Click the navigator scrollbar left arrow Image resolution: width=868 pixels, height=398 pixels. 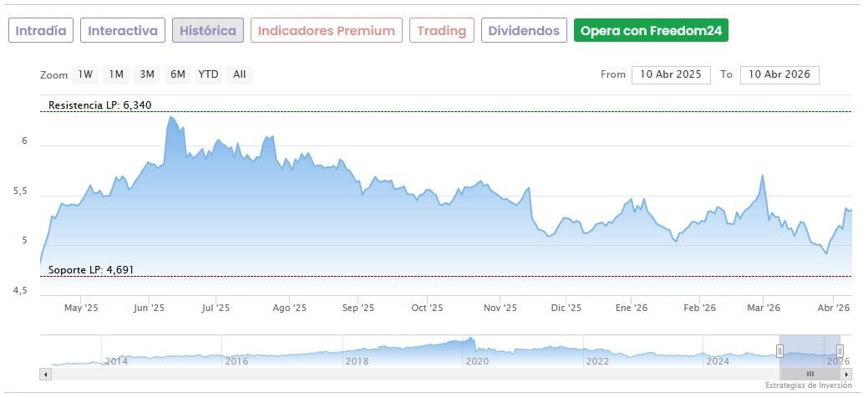coord(45,374)
